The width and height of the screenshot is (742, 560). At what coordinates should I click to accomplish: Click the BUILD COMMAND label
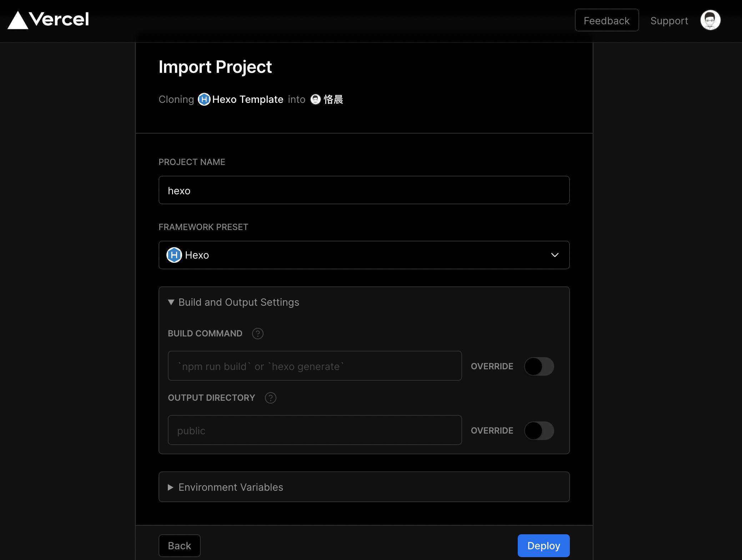click(x=205, y=334)
